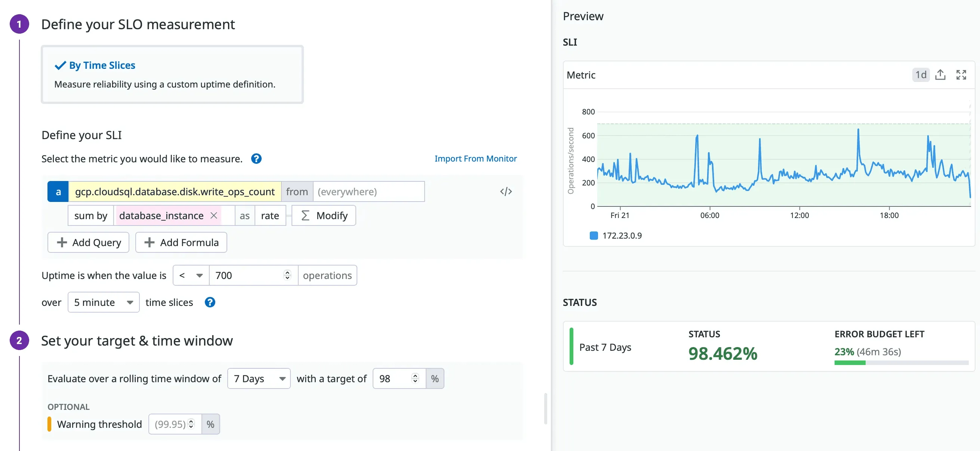Click the 1d timeframe selector
This screenshot has width=980, height=451.
tap(921, 74)
